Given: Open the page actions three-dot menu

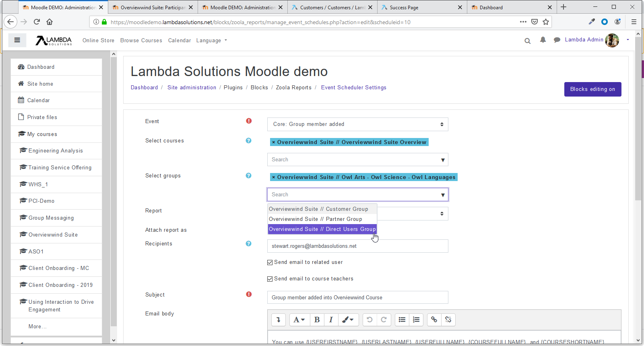Looking at the screenshot, I should [x=523, y=22].
